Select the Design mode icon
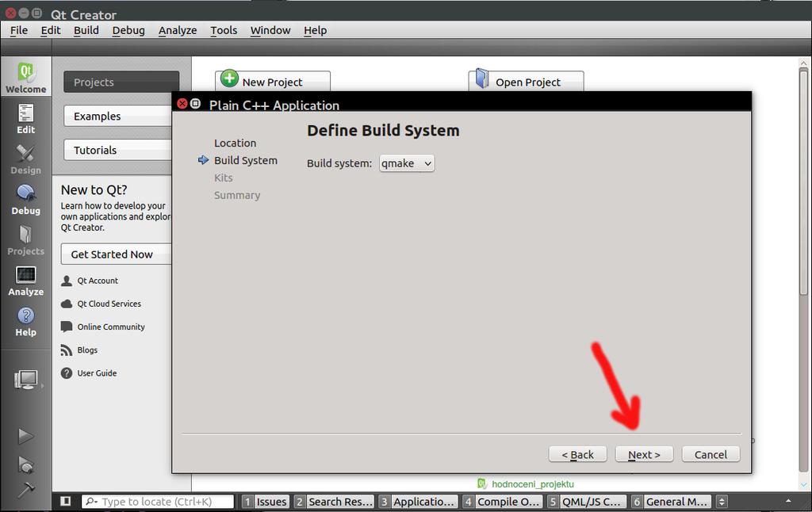This screenshot has height=512, width=812. click(25, 159)
